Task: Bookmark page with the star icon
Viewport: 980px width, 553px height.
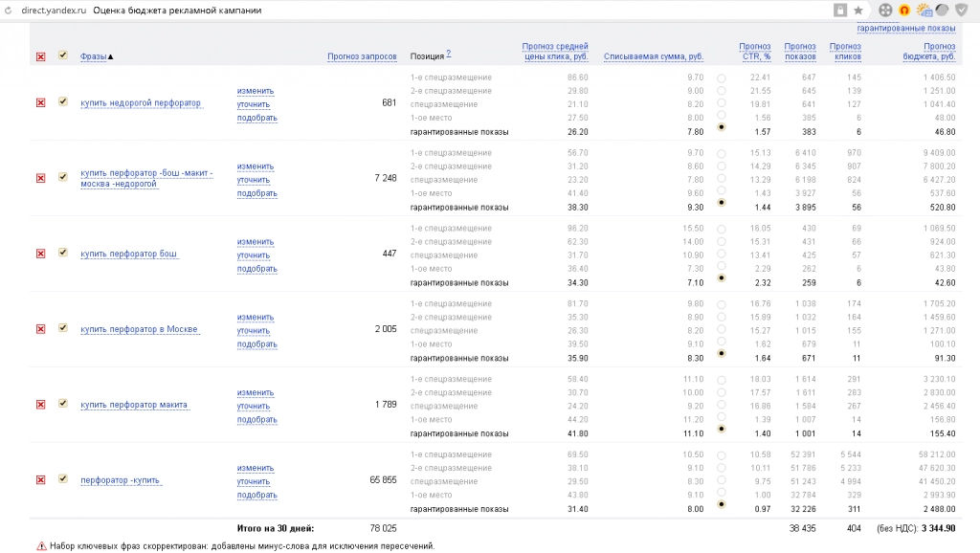Action: click(x=858, y=10)
